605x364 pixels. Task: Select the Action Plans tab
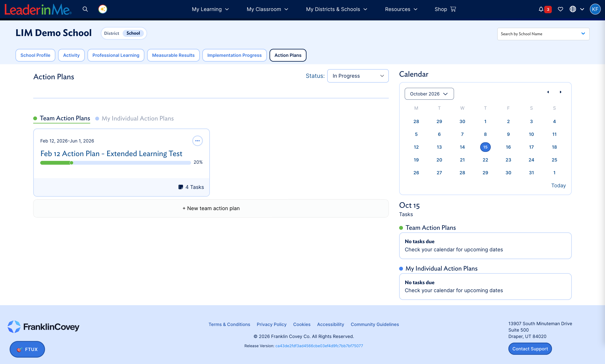point(288,55)
